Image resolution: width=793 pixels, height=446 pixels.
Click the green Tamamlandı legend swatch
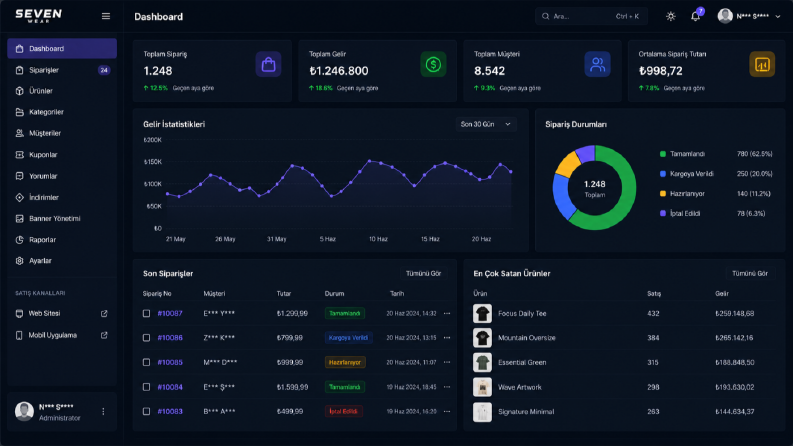[663, 154]
